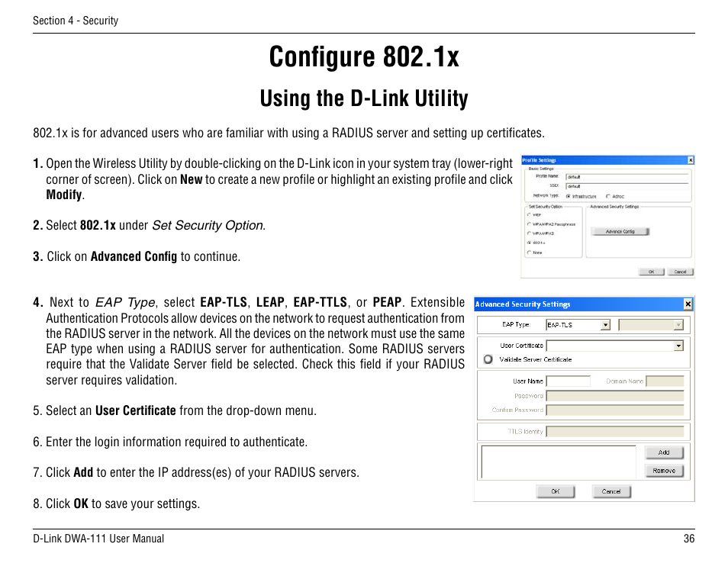Click the bold 'PEAP' in step 4
Image resolution: width=728 pixels, height=563 pixels.
point(387,302)
